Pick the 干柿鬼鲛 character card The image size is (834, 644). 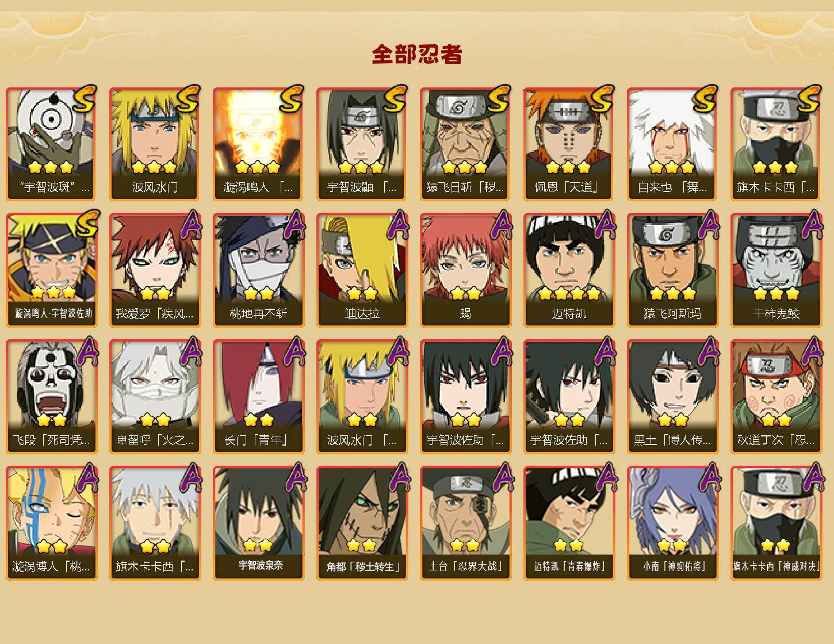click(x=776, y=270)
